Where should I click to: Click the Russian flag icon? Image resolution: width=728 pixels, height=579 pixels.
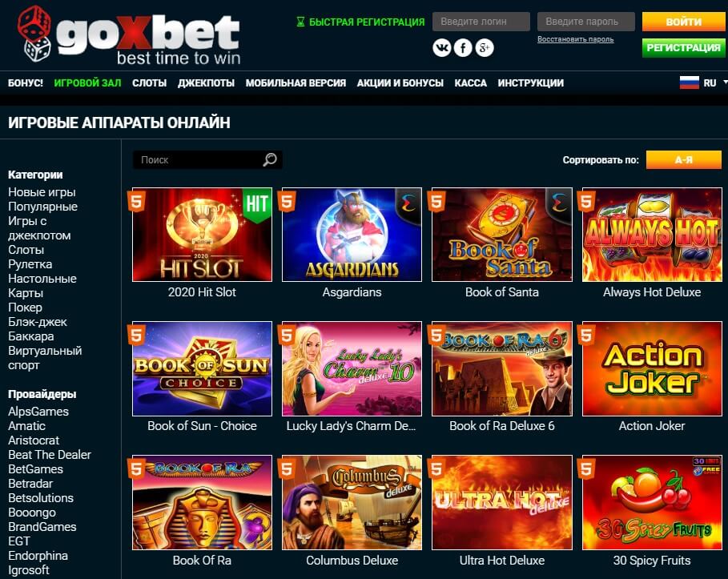689,82
